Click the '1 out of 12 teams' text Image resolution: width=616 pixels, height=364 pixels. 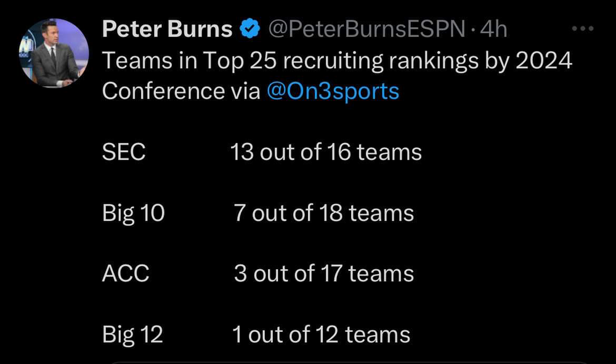(321, 334)
